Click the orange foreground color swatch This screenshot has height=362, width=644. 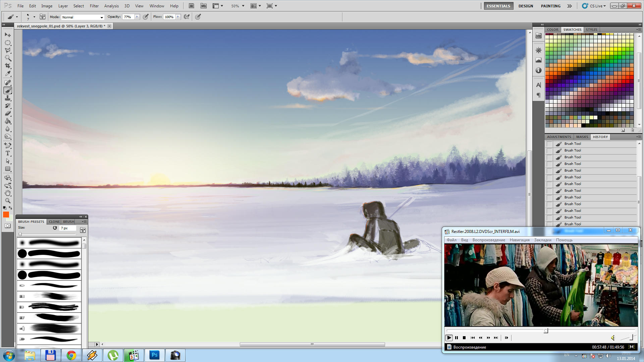click(6, 215)
